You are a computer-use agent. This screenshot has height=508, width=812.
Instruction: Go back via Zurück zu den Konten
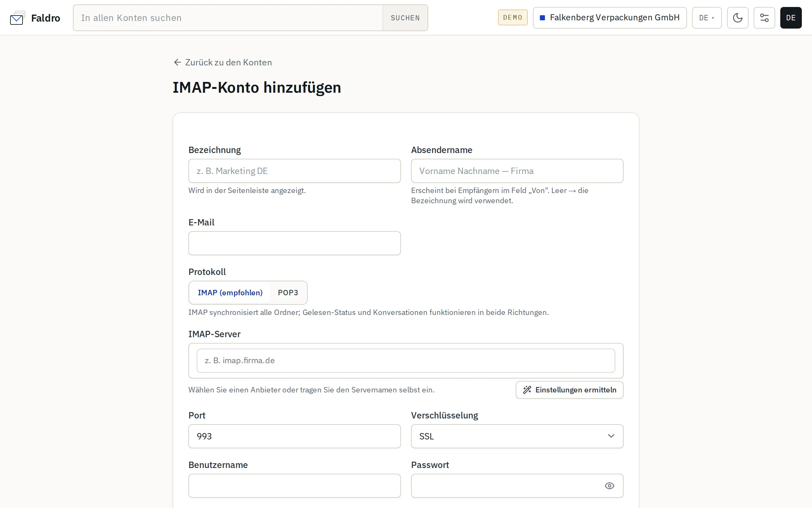pos(222,63)
